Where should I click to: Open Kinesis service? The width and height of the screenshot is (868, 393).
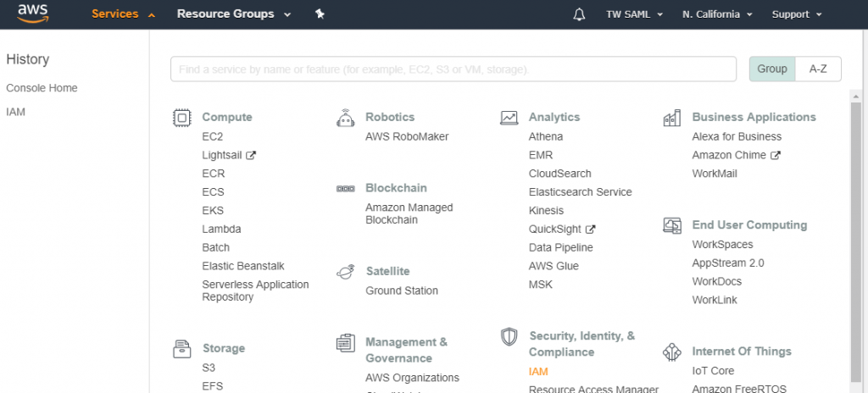pos(547,211)
